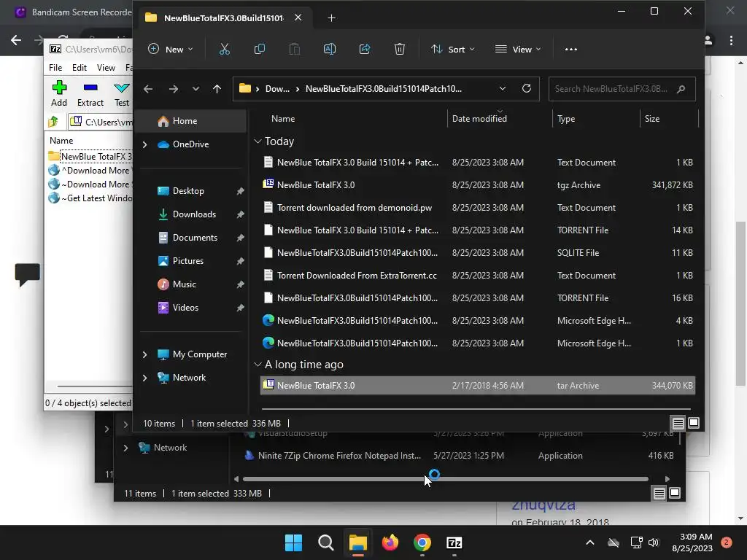Open address bar history dropdown

tap(502, 88)
